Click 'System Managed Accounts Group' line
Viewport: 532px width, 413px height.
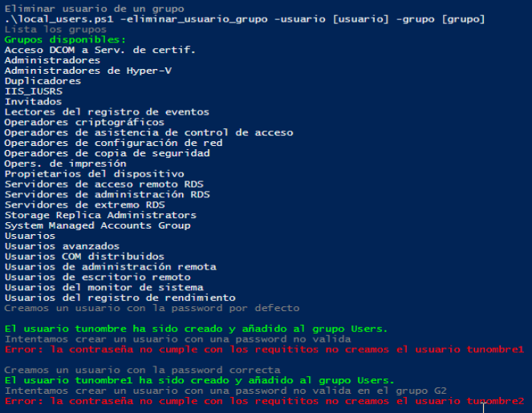tap(97, 225)
